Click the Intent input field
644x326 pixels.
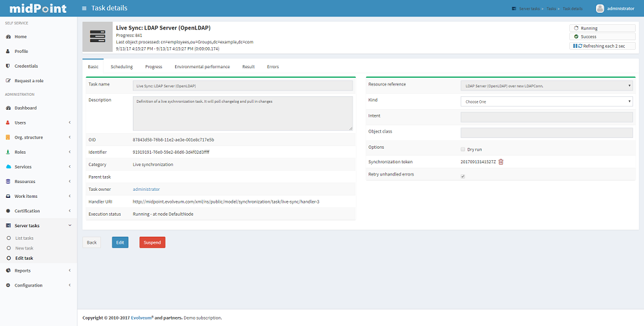[547, 117]
